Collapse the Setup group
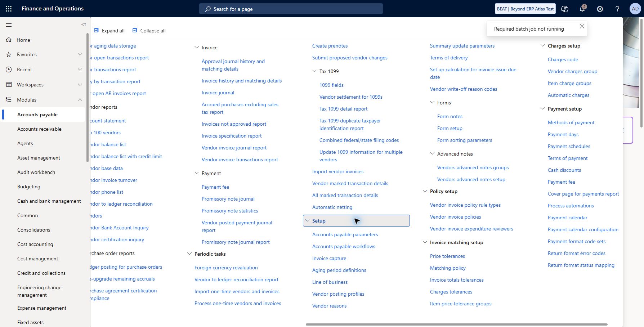The width and height of the screenshot is (644, 327). 307,221
